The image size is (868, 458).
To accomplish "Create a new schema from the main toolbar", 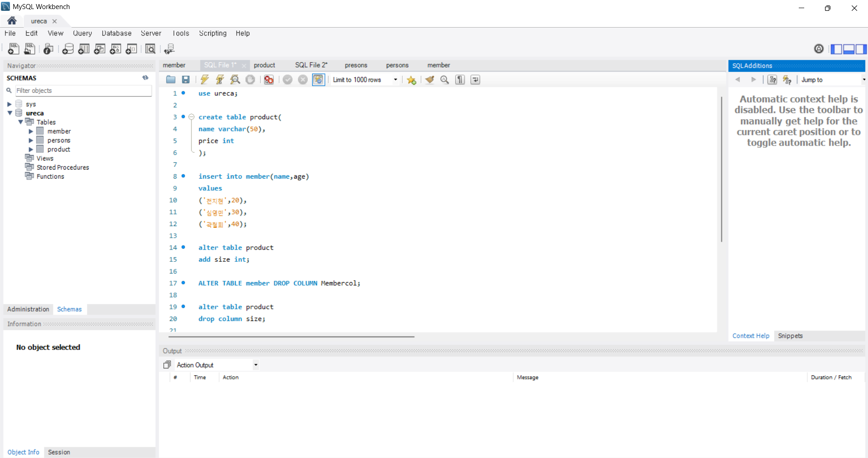I will [x=68, y=49].
